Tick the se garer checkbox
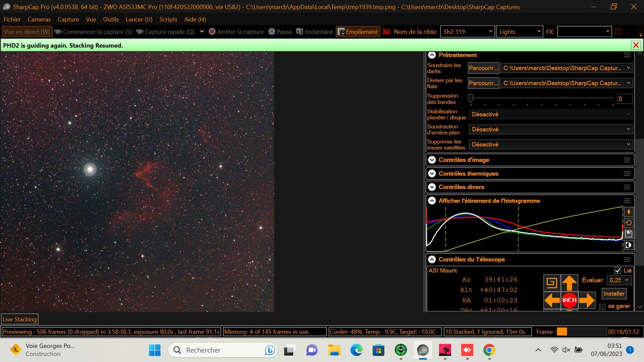Image resolution: width=644 pixels, height=362 pixels. (x=602, y=307)
